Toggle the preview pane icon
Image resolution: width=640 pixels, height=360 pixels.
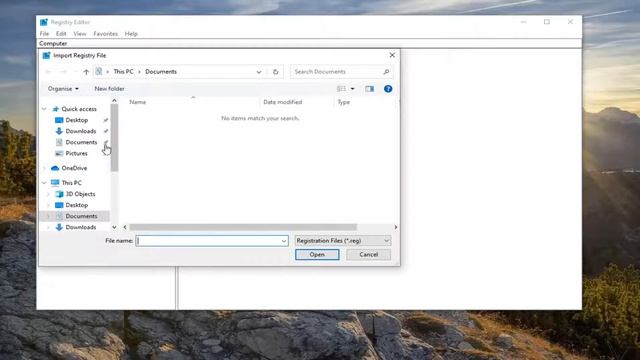(x=369, y=89)
